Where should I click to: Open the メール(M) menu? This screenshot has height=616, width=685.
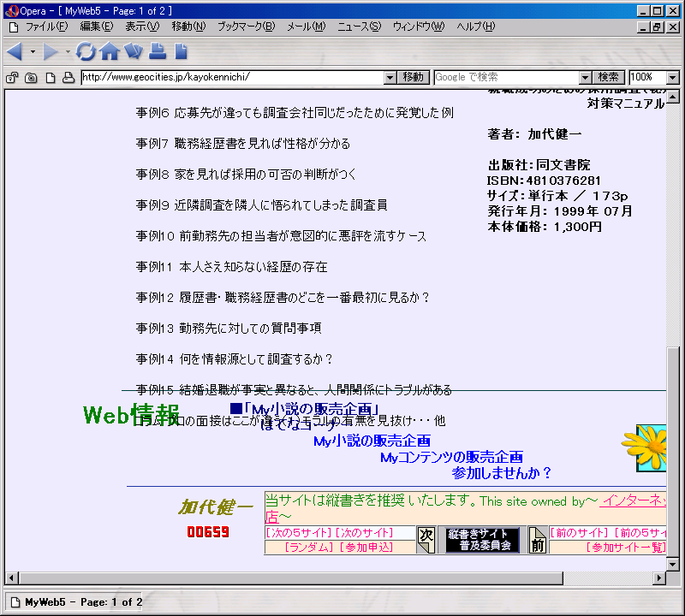(307, 27)
